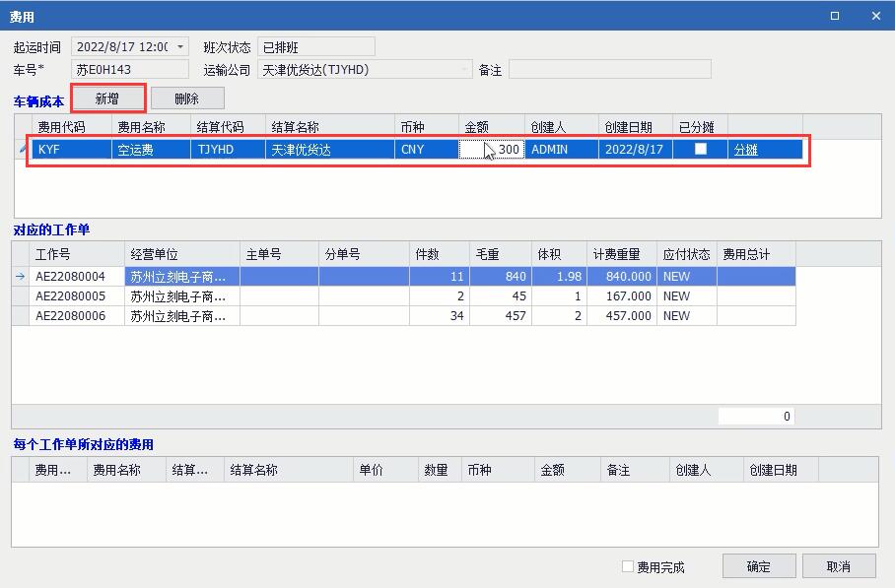
Task: Select the 车号 input field
Action: click(130, 70)
